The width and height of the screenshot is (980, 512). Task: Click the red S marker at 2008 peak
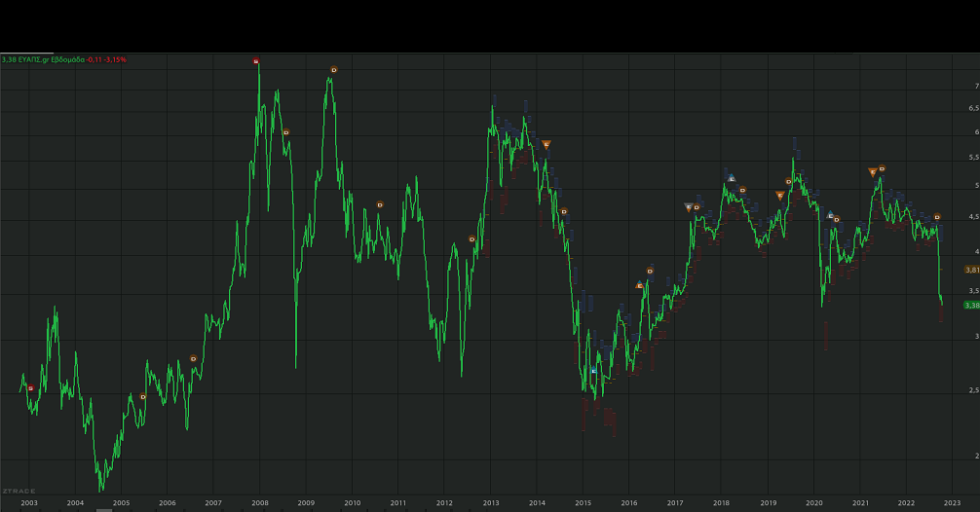tap(255, 61)
